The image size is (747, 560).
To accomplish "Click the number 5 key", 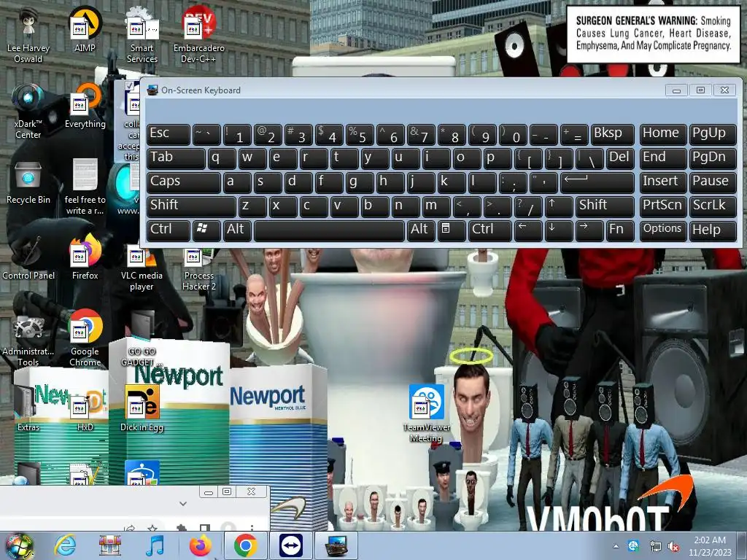I will [x=360, y=134].
